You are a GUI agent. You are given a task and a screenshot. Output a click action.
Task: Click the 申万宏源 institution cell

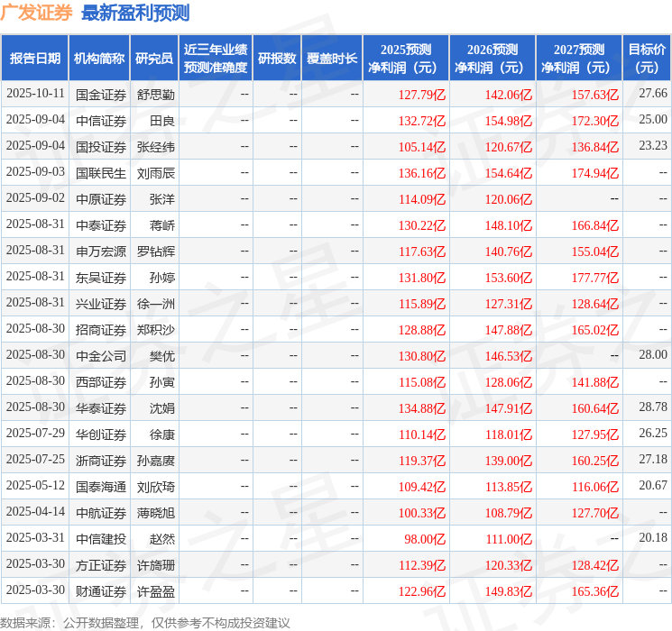pos(101,251)
